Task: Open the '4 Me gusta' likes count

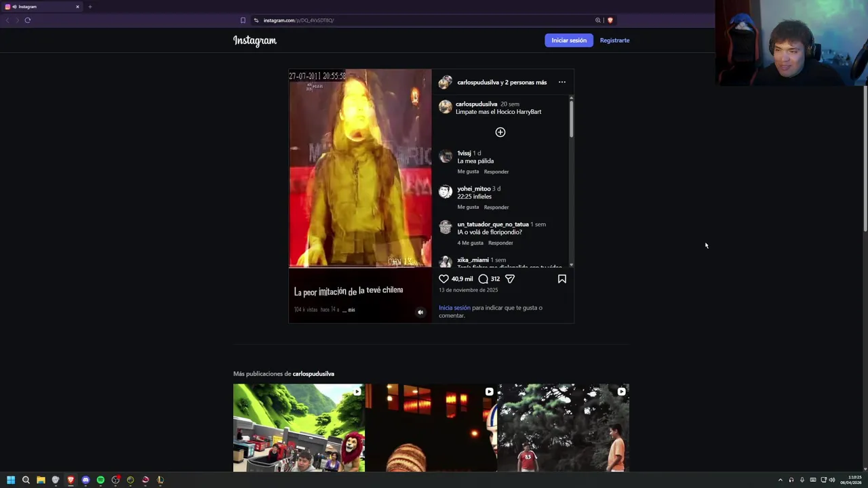Action: [470, 243]
